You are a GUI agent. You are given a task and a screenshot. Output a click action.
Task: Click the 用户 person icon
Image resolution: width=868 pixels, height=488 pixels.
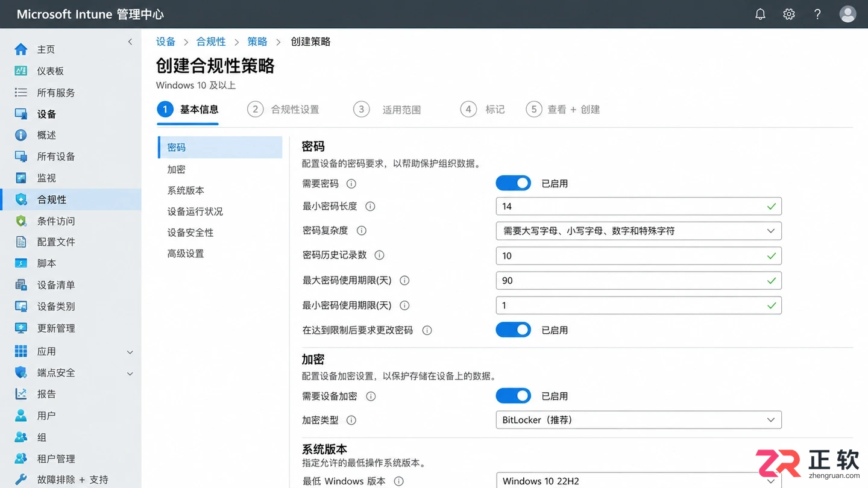coord(21,416)
